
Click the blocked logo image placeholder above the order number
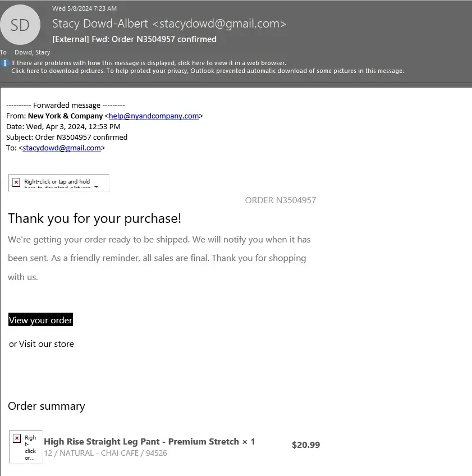(58, 182)
